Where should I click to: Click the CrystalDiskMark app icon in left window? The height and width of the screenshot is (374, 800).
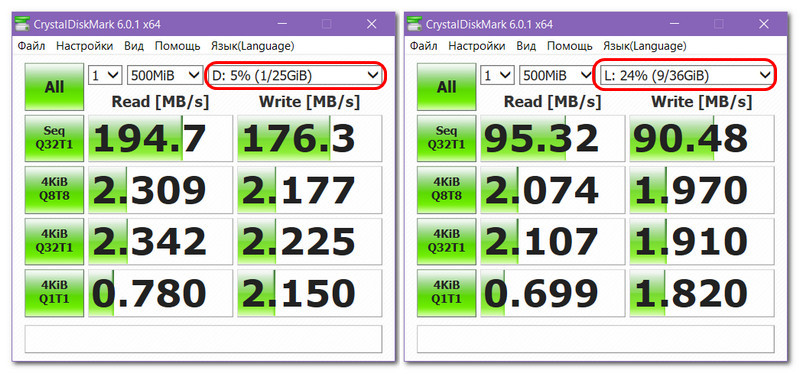(x=23, y=23)
